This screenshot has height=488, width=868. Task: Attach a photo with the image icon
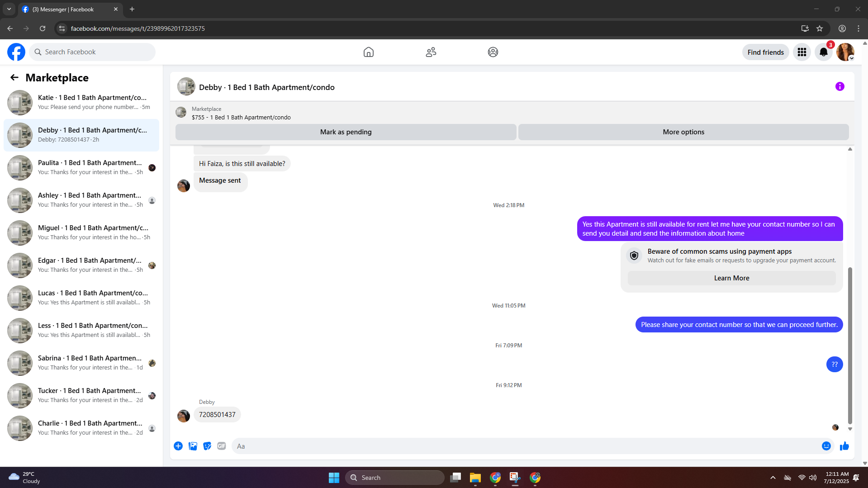coord(193,446)
